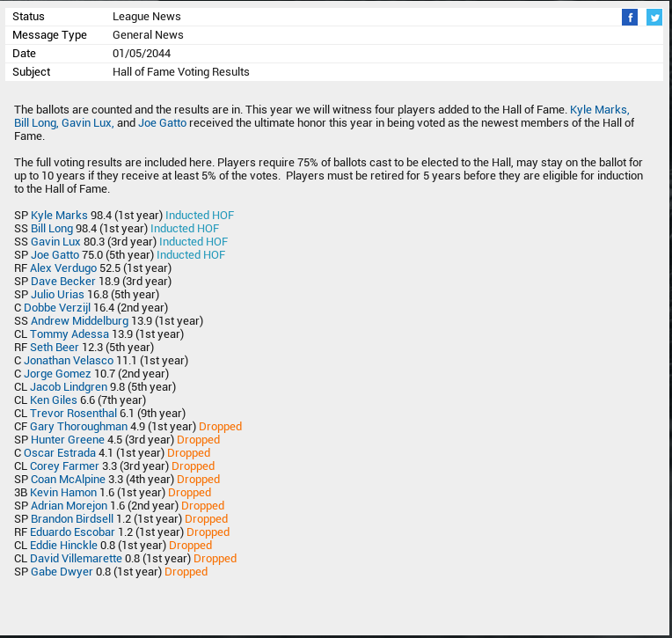Open Julio Urias player profile
The image size is (672, 638).
click(57, 295)
